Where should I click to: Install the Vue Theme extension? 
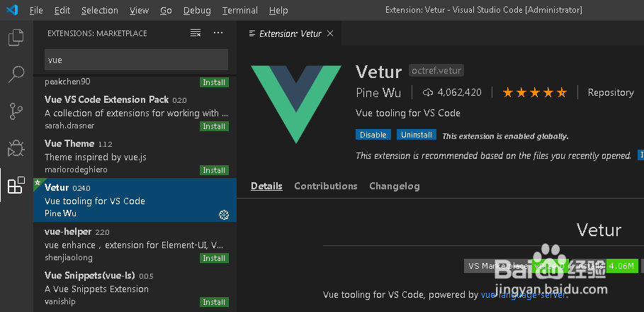(214, 170)
